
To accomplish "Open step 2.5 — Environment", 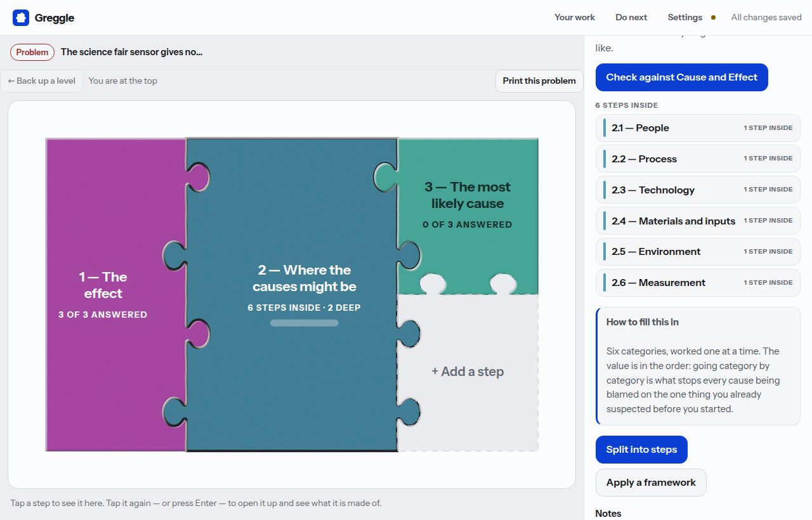I will coord(698,252).
